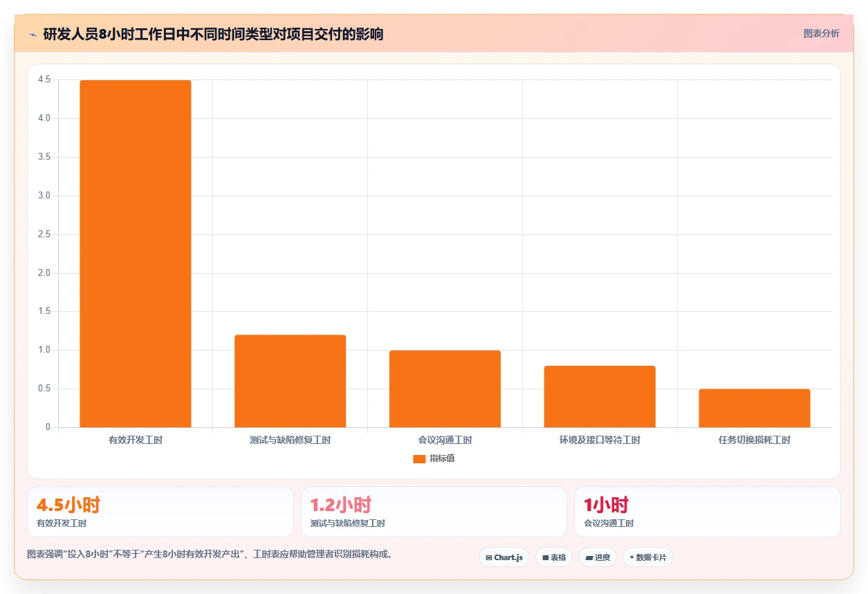Viewport: 868px width, 594px height.
Task: Select the 进度 tag button
Action: 598,557
